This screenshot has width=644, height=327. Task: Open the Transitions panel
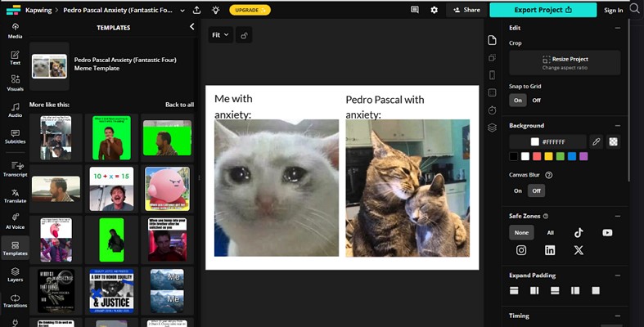coord(16,301)
